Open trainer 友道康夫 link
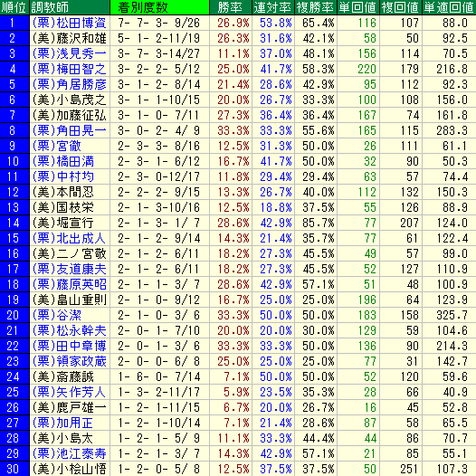476x476 pixels. [70, 269]
